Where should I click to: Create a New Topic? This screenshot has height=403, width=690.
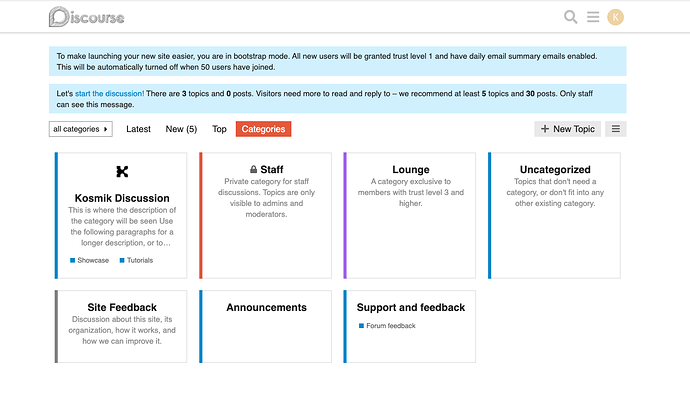pos(568,129)
